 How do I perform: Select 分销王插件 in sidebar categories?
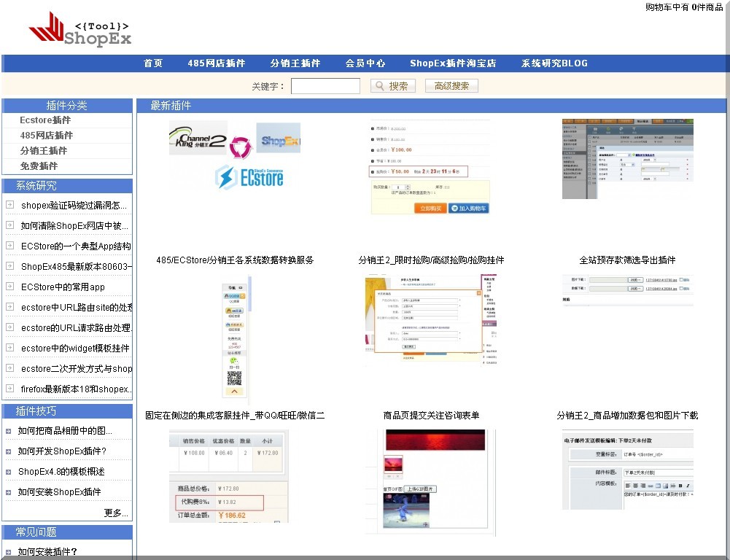pos(44,151)
